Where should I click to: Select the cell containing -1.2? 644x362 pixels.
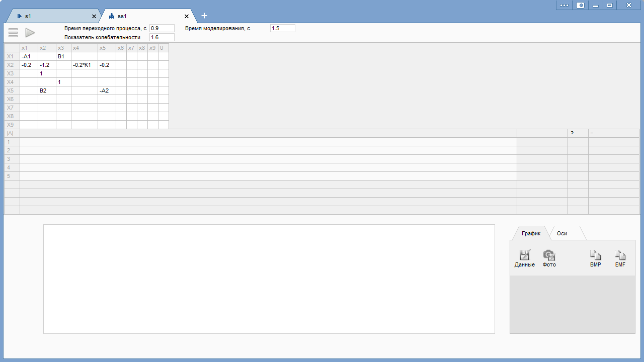point(47,65)
